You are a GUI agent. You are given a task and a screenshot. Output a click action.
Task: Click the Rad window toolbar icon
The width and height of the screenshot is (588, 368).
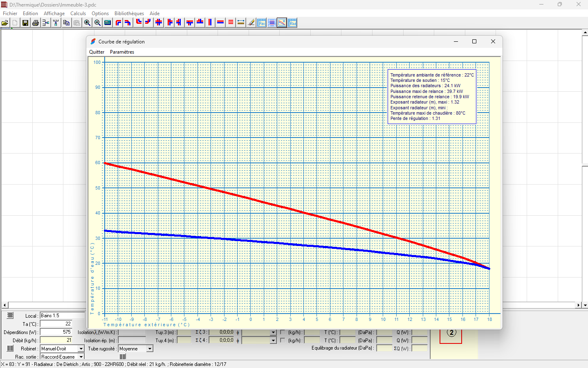coord(292,23)
